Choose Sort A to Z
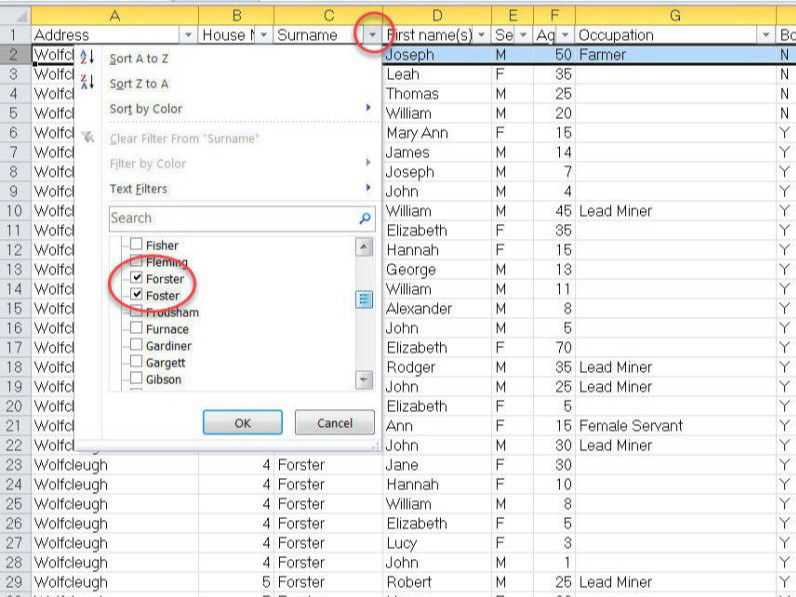This screenshot has height=597, width=796. click(x=139, y=59)
